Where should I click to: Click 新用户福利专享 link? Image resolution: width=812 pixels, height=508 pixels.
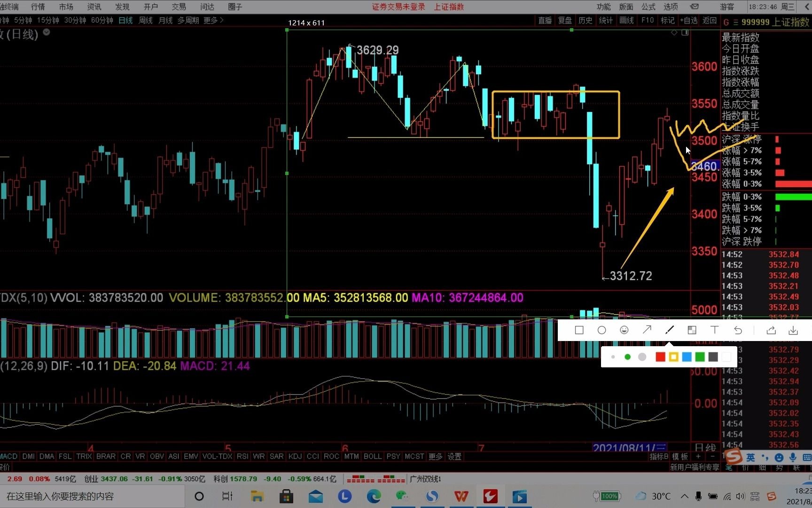[x=695, y=467]
